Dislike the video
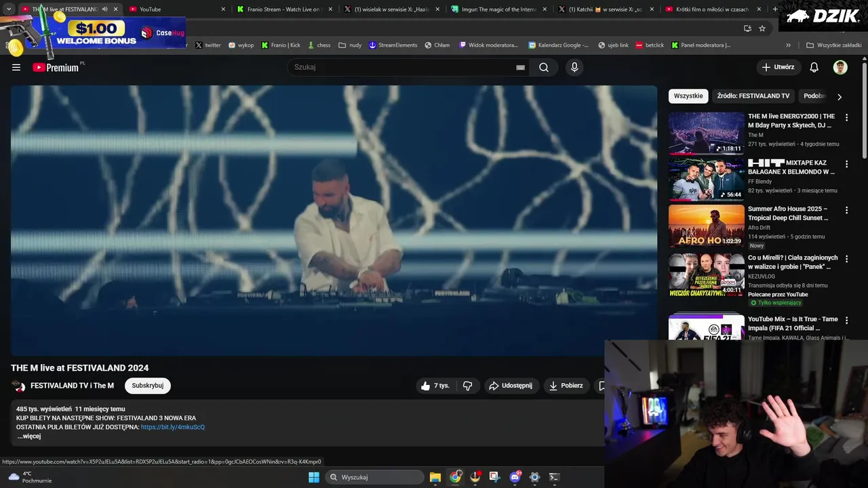The height and width of the screenshot is (488, 868). pos(467,386)
